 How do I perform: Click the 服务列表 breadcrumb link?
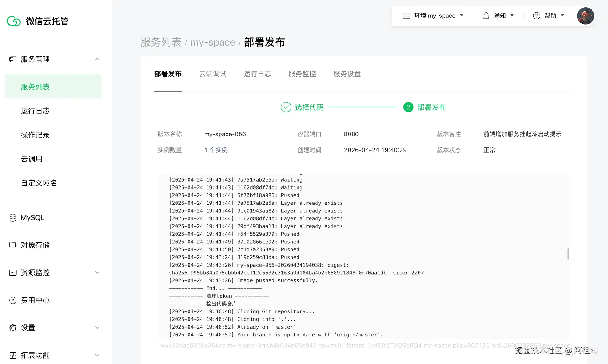(161, 42)
